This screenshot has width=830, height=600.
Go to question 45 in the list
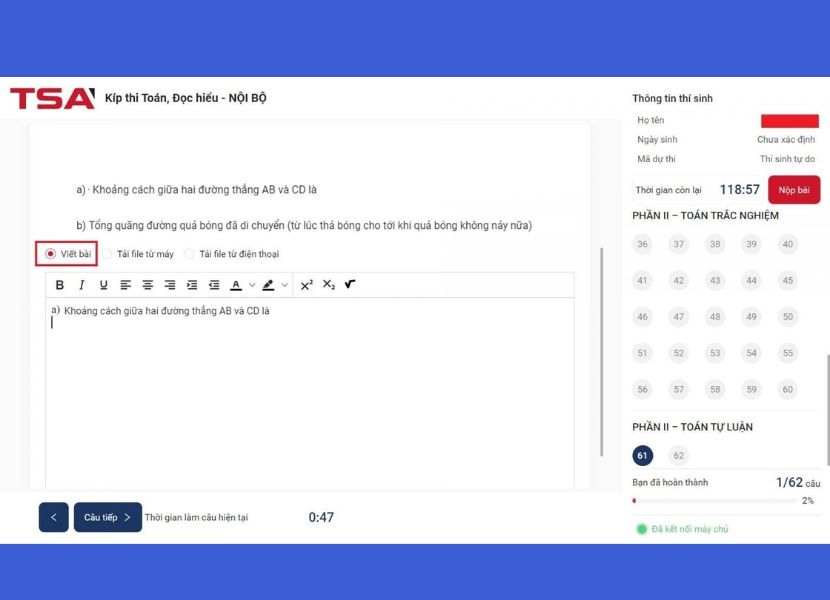[788, 281]
